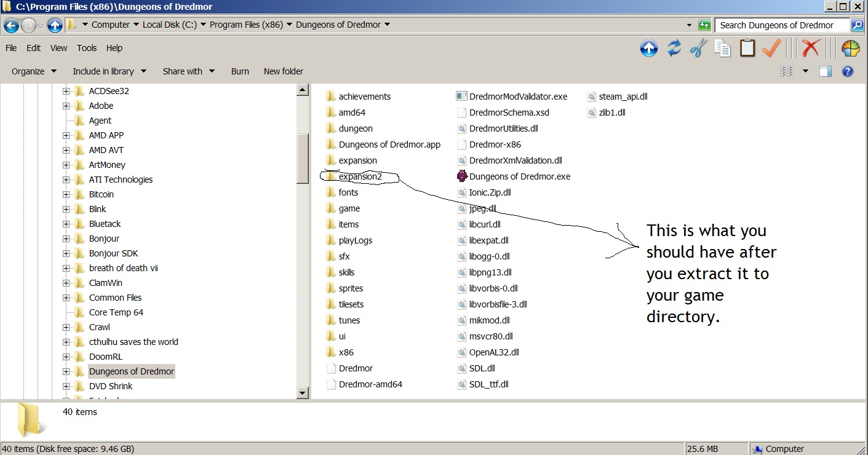Toggle the preview pane button
This screenshot has height=455, width=868.
(826, 71)
